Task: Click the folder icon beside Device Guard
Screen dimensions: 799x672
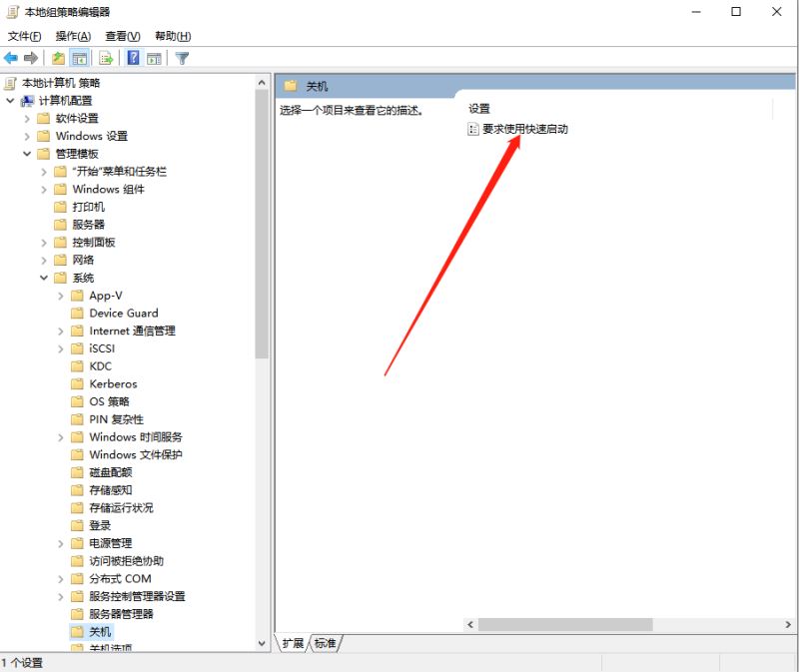Action: [78, 314]
